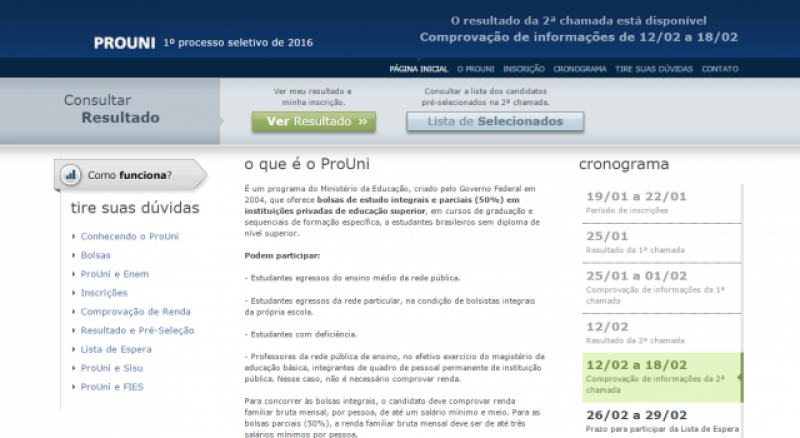
Task: Click the PROUNI logo text in the header
Action: pyautogui.click(x=124, y=43)
